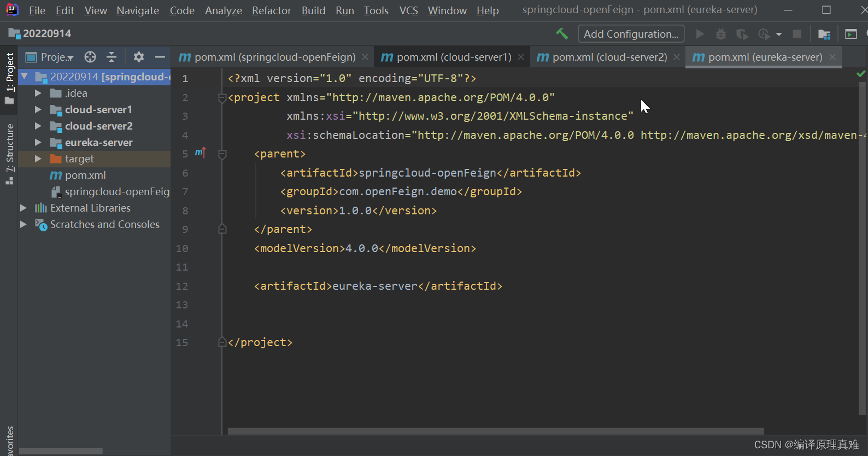Image resolution: width=868 pixels, height=456 pixels.
Task: Click the Collapse All icon in Project panel
Action: tap(112, 57)
